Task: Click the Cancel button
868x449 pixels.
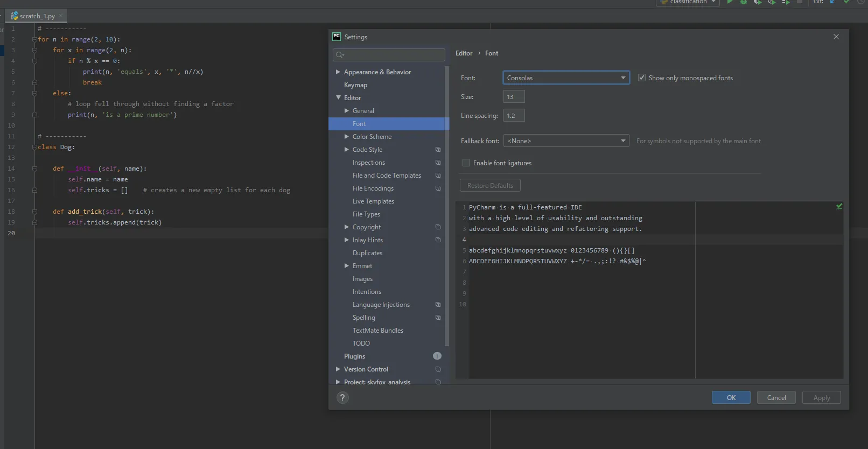Action: [x=776, y=397]
